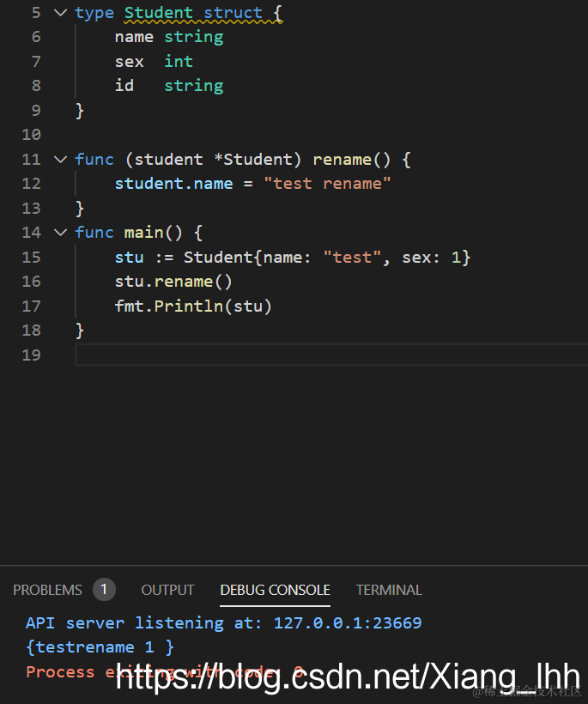
Task: Click the 'struct' keyword on line 5
Action: pos(233,13)
